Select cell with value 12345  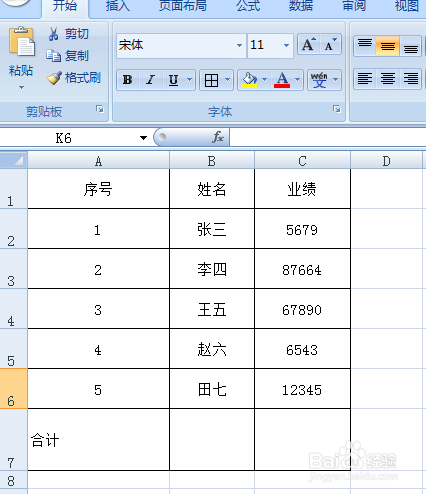pyautogui.click(x=302, y=389)
